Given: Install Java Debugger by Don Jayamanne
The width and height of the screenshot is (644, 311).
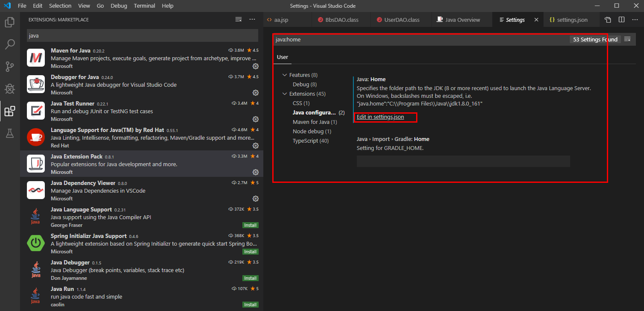Looking at the screenshot, I should click(251, 278).
